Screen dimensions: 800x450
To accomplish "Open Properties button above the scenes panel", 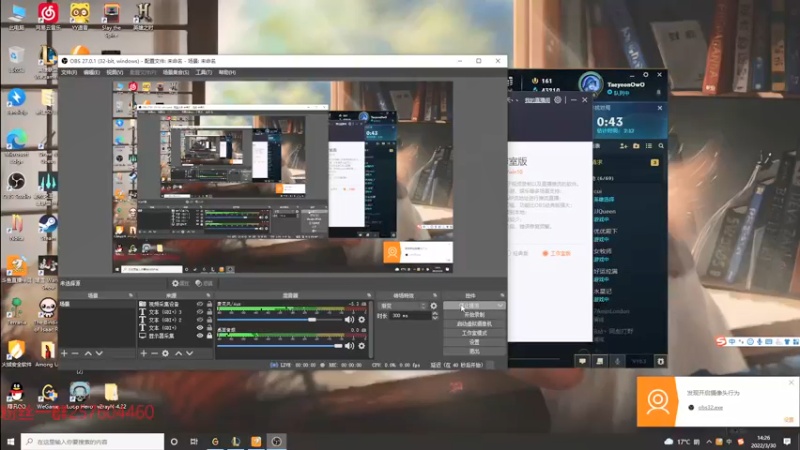I will coord(181,283).
